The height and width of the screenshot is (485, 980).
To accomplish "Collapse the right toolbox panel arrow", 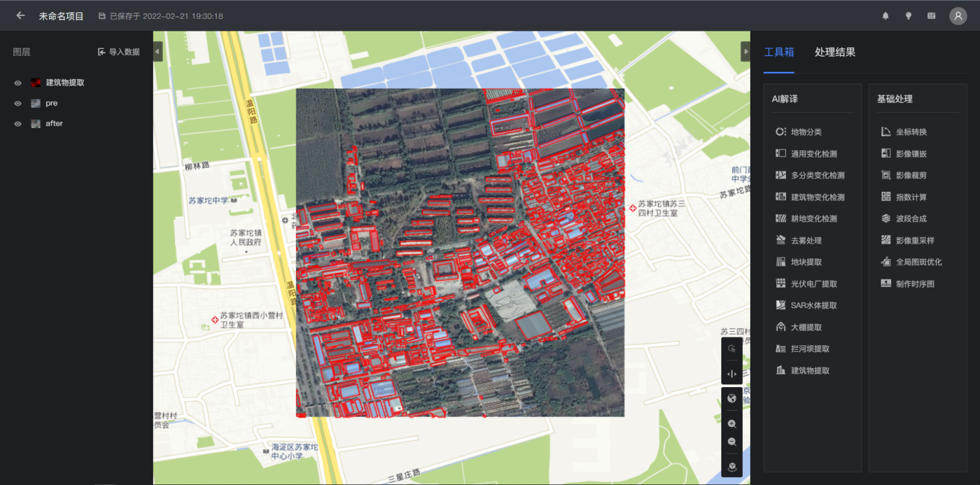I will (745, 52).
